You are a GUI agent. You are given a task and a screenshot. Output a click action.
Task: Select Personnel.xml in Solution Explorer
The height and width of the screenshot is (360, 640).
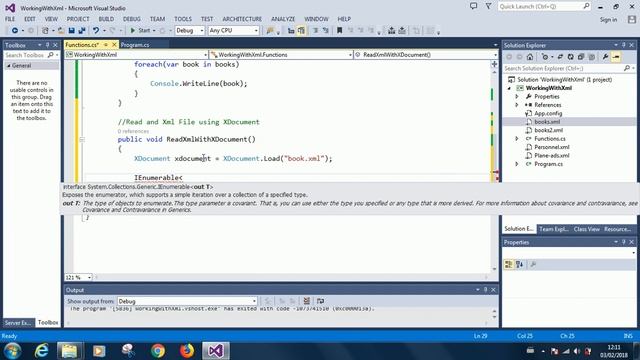click(x=551, y=147)
